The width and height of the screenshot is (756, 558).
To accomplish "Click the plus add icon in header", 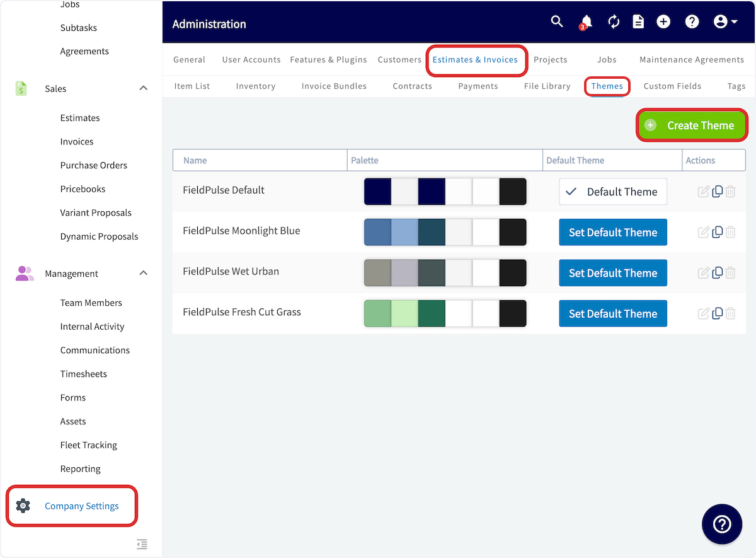I will point(663,22).
